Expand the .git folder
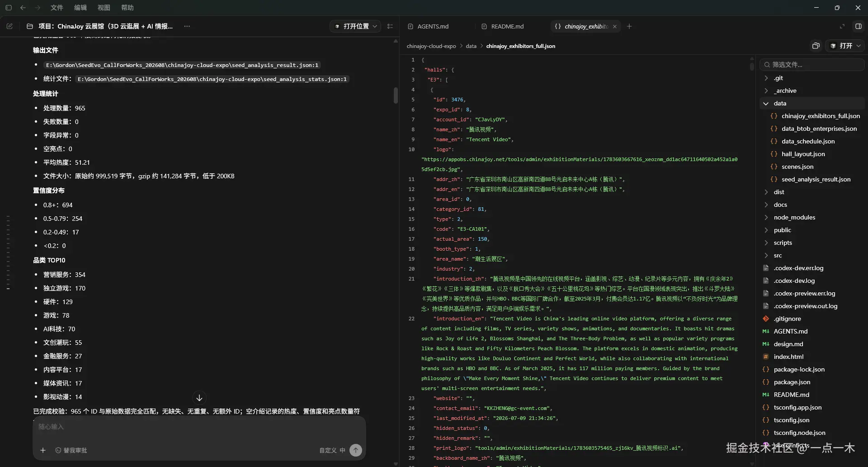 coord(778,78)
